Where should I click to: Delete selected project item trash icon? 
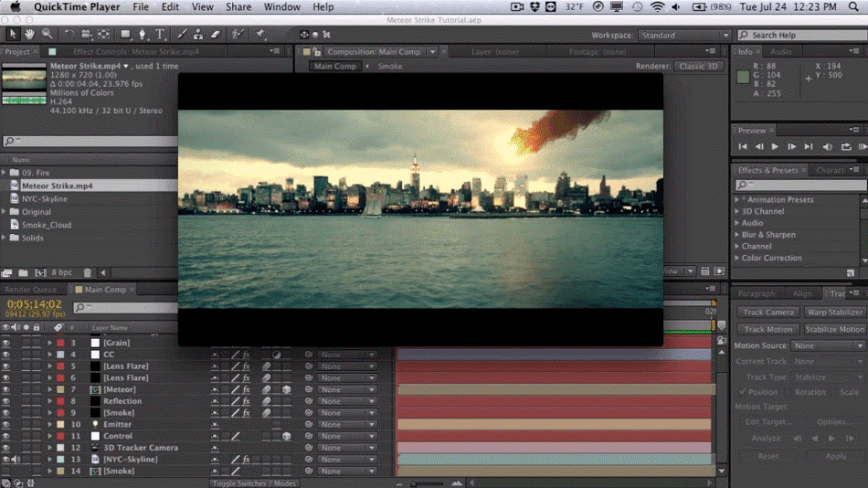pyautogui.click(x=88, y=272)
